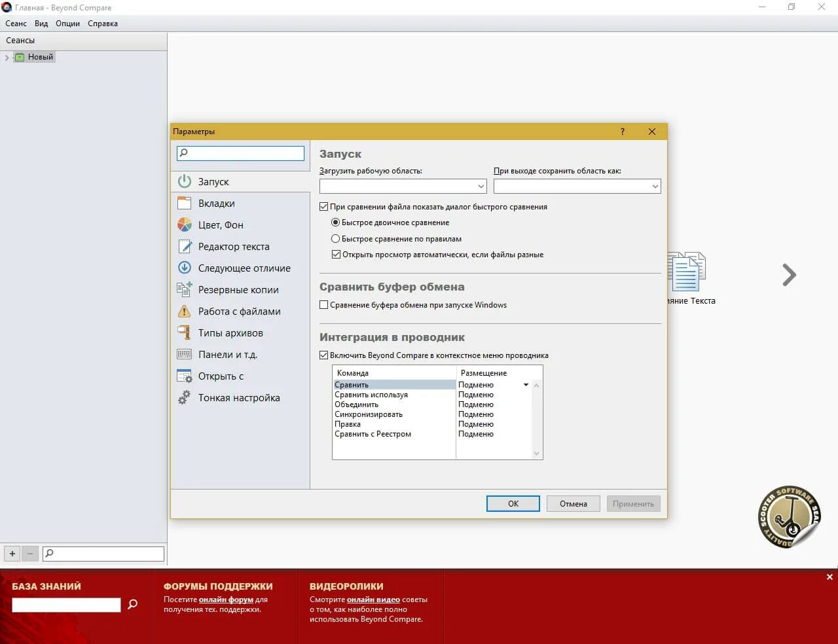Confirm settings with OK button
Viewport: 838px width, 644px height.
513,503
